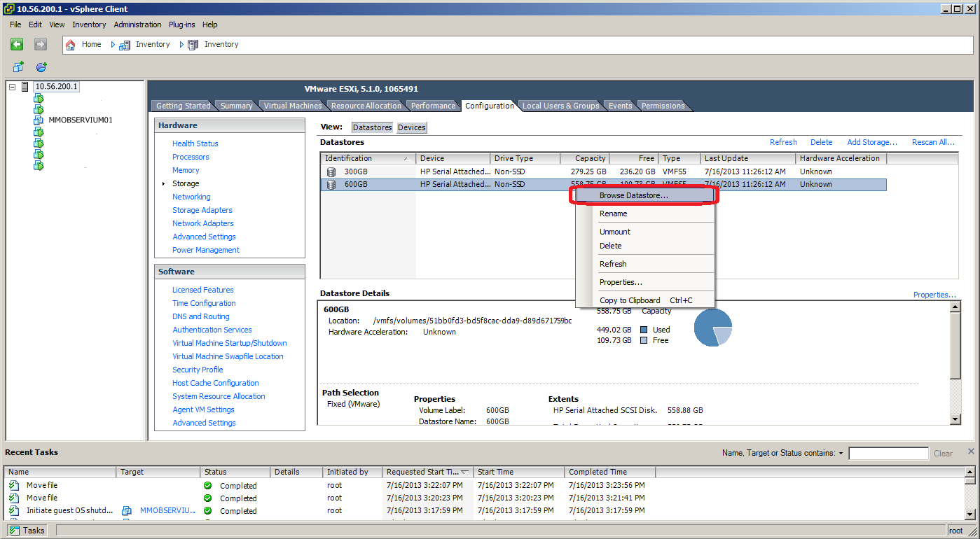The height and width of the screenshot is (539, 980).
Task: Switch to the Virtual Machines tab
Action: pyautogui.click(x=293, y=106)
